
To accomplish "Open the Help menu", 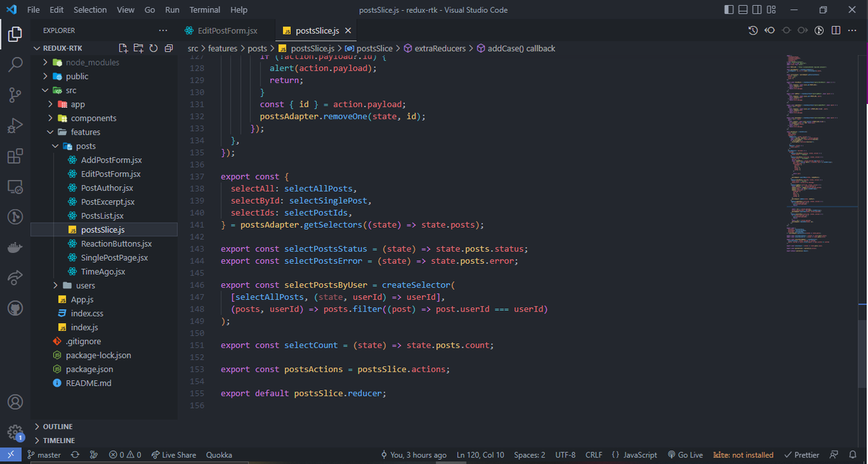I will (x=238, y=10).
